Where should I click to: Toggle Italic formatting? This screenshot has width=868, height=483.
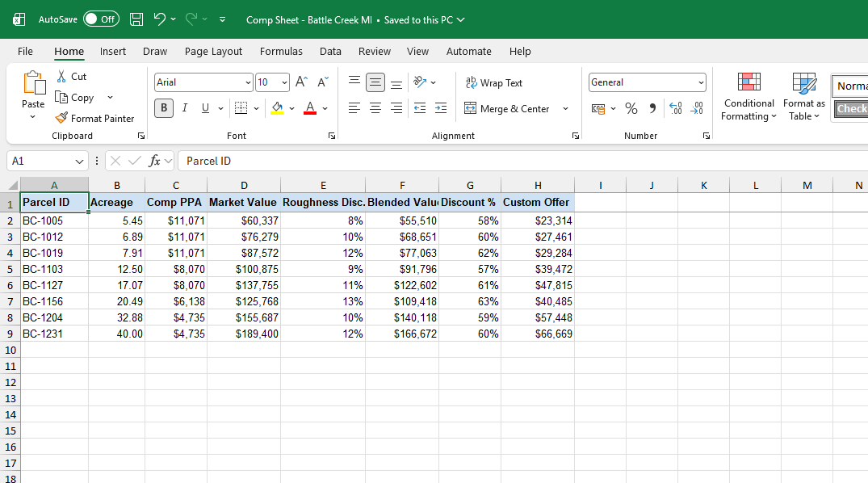point(185,108)
